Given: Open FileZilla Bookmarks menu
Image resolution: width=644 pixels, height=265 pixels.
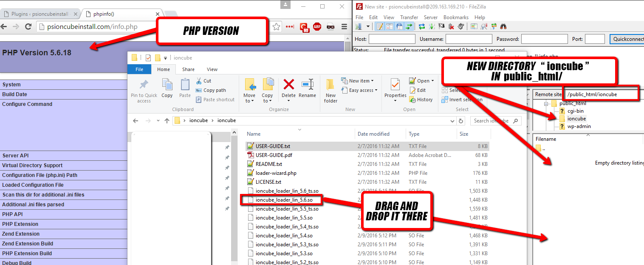Looking at the screenshot, I should pos(456,17).
